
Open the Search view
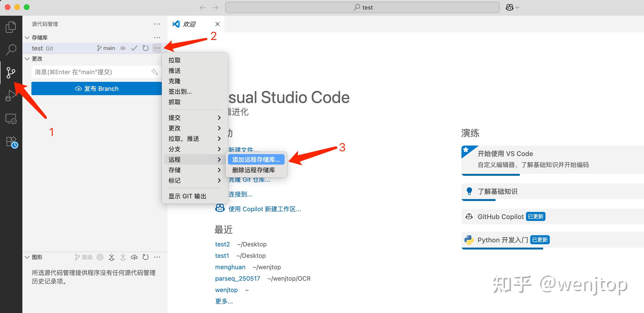click(x=11, y=50)
